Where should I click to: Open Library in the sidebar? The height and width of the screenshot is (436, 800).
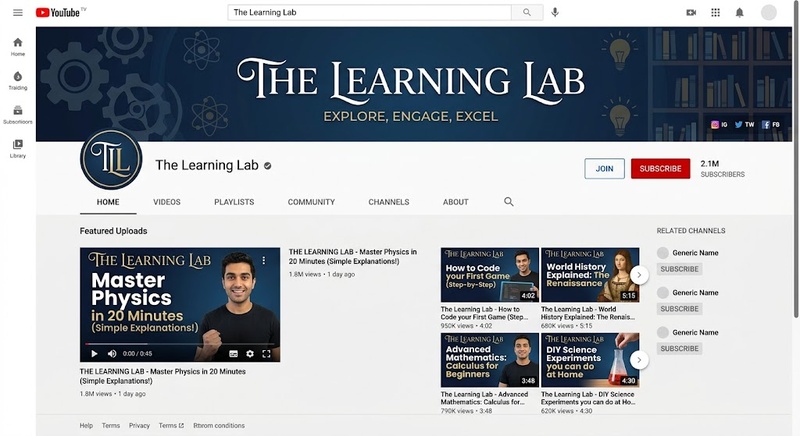(x=18, y=148)
